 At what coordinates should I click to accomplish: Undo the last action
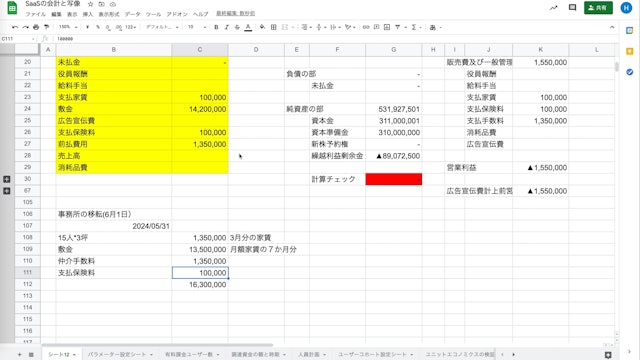click(x=15, y=27)
